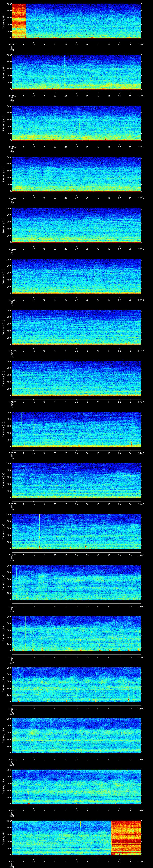This screenshot has width=153, height=868.
Task: Select the spectrogram panel starting at 8:18:00
Action: 76,225
